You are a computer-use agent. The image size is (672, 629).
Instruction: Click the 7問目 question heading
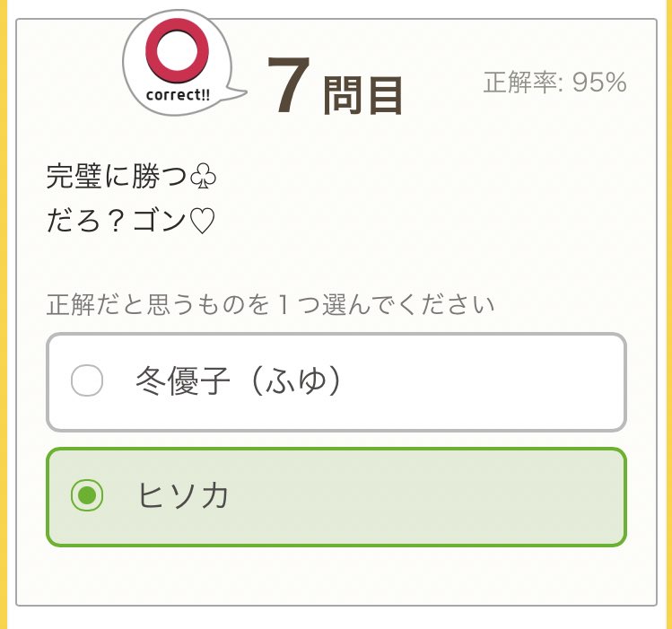coord(335,86)
